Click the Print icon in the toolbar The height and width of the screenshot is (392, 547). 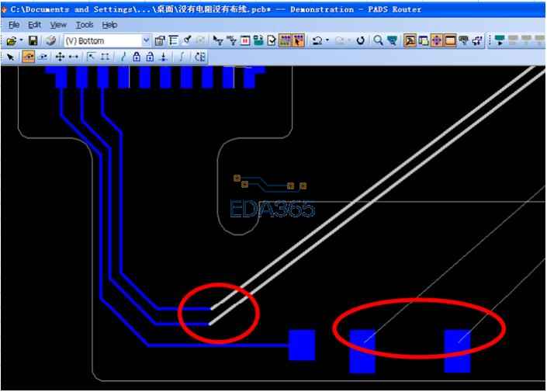tap(51, 41)
